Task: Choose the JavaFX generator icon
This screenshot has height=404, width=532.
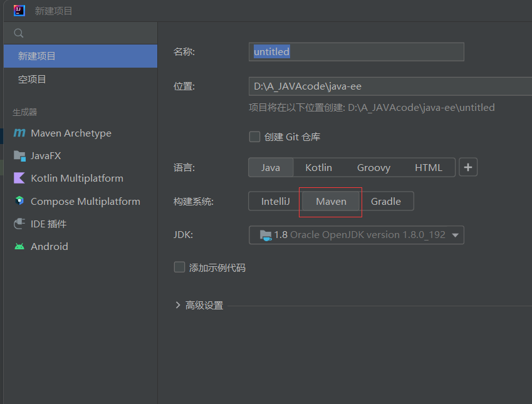Action: pyautogui.click(x=19, y=156)
